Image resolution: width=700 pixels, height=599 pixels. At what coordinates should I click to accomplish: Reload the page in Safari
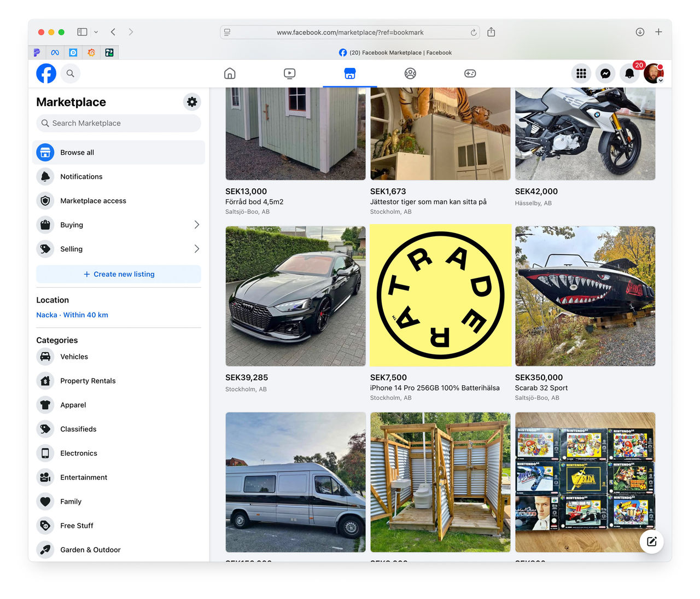pos(474,32)
